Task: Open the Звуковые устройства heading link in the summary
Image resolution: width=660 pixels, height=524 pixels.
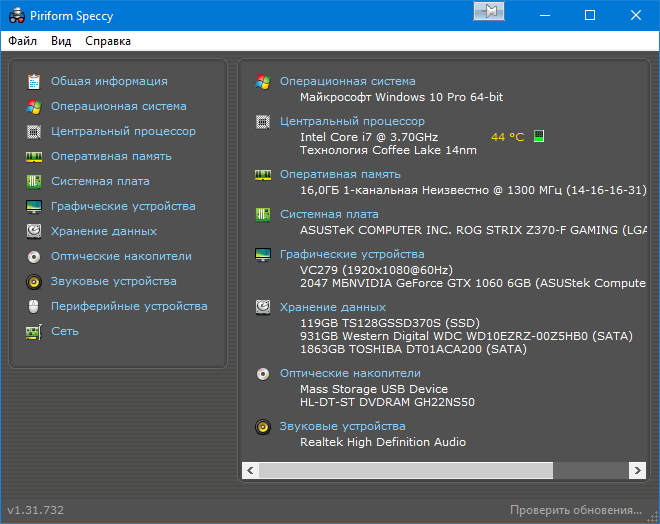Action: (x=343, y=426)
